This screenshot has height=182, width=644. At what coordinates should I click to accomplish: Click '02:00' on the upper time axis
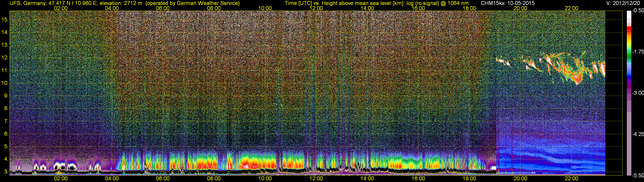point(61,8)
